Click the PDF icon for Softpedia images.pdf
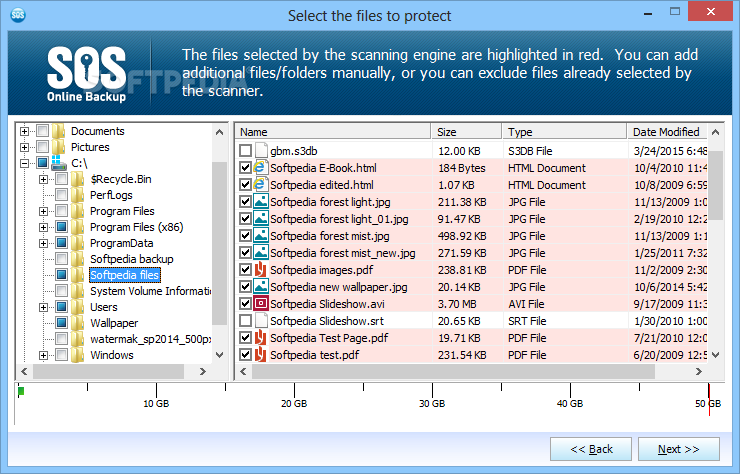 (261, 270)
